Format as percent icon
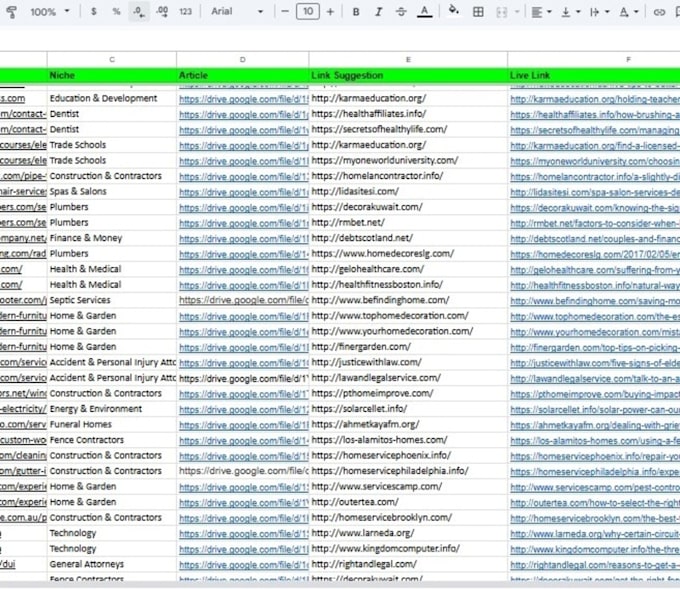Screen dimensions: 680x589 [x=116, y=12]
